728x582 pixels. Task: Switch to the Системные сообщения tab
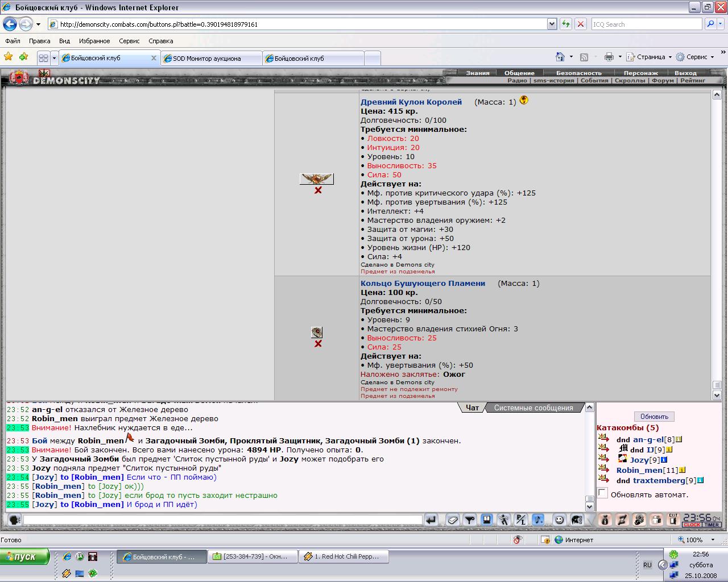[533, 408]
